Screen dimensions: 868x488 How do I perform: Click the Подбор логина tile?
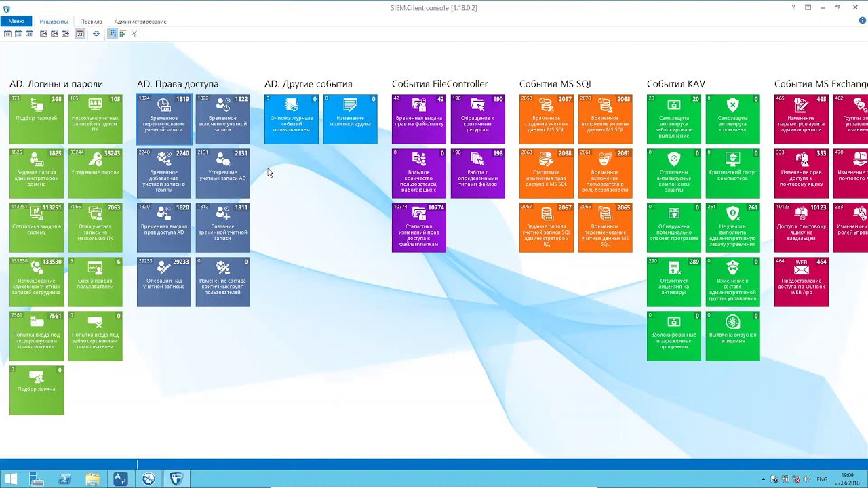pos(37,390)
